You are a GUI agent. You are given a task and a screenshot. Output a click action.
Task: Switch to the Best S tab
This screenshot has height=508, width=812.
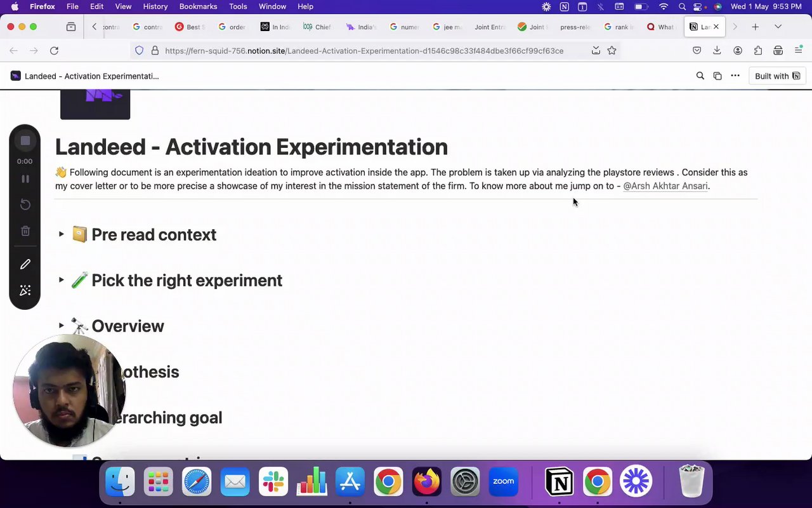pyautogui.click(x=190, y=27)
